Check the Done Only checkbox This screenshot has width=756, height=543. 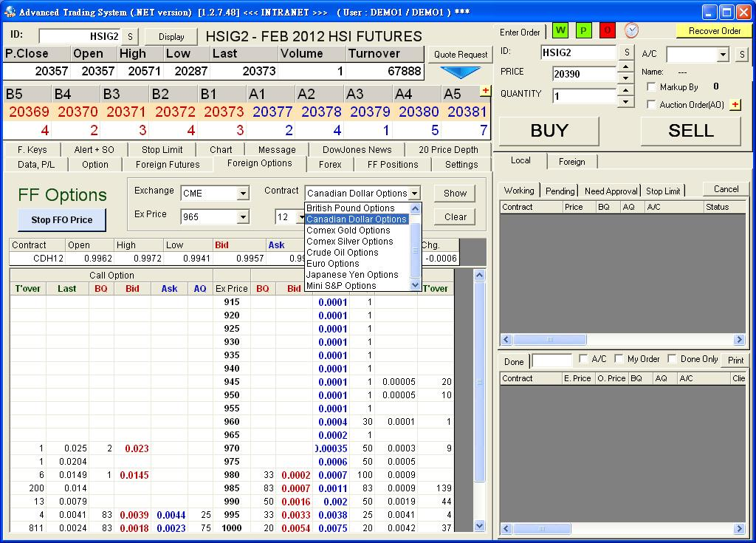(672, 359)
